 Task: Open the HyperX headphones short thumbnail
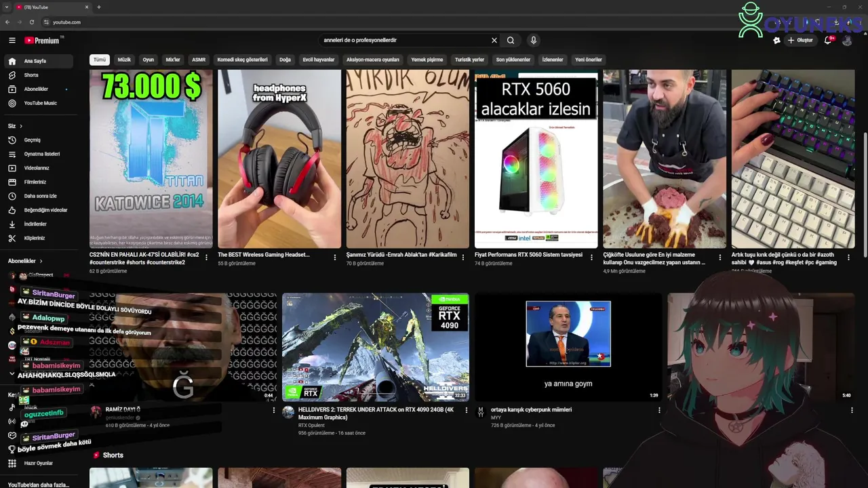(x=279, y=159)
